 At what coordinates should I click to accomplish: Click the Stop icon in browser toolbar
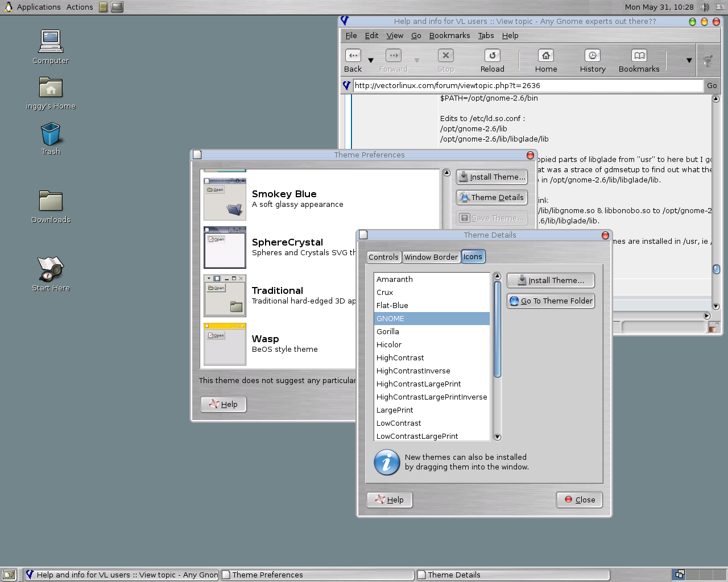(445, 56)
